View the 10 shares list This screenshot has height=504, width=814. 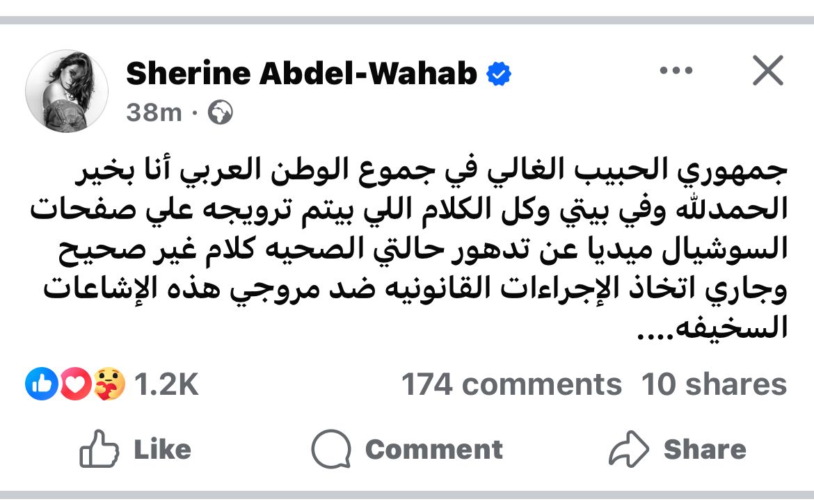click(714, 384)
